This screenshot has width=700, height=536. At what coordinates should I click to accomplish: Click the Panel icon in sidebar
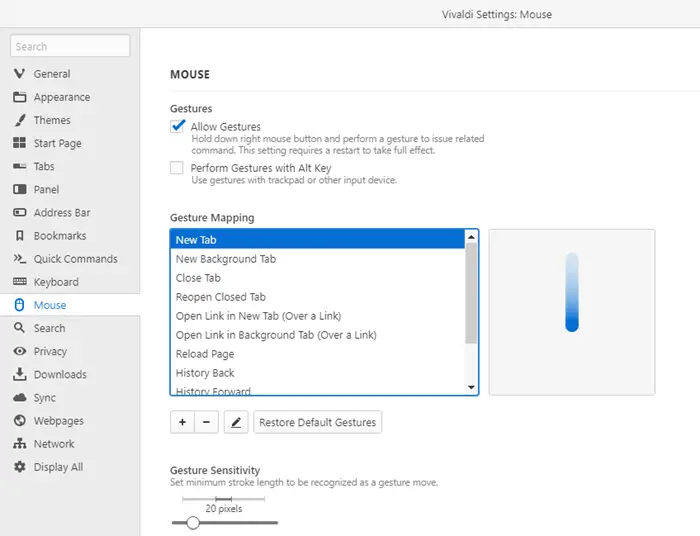tap(19, 189)
